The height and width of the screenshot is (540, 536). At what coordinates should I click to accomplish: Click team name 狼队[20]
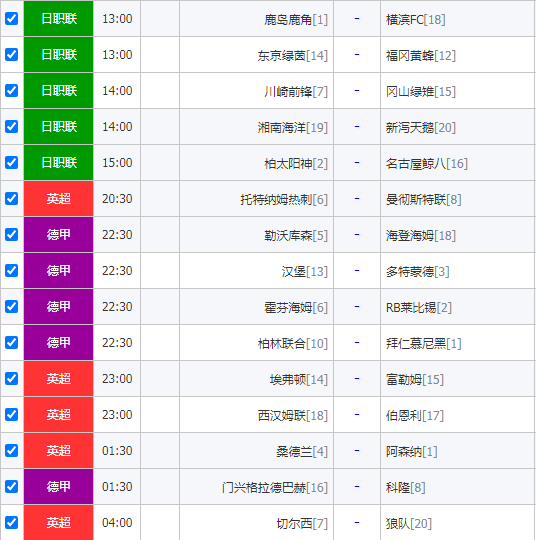tap(409, 523)
